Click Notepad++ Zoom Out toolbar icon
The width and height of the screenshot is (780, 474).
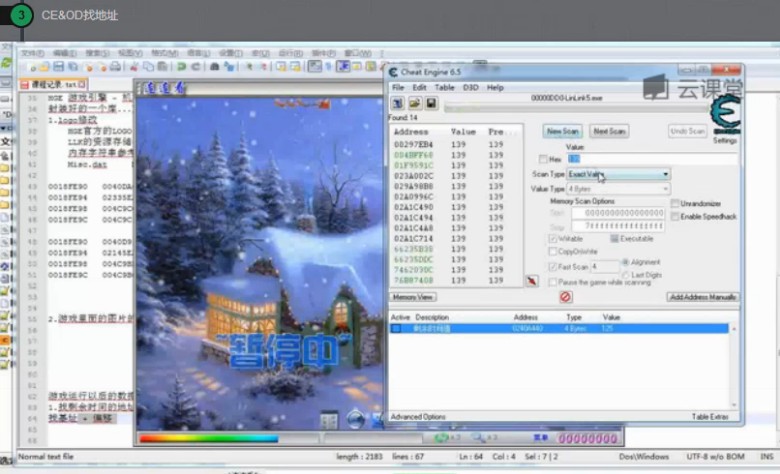pyautogui.click(x=264, y=67)
